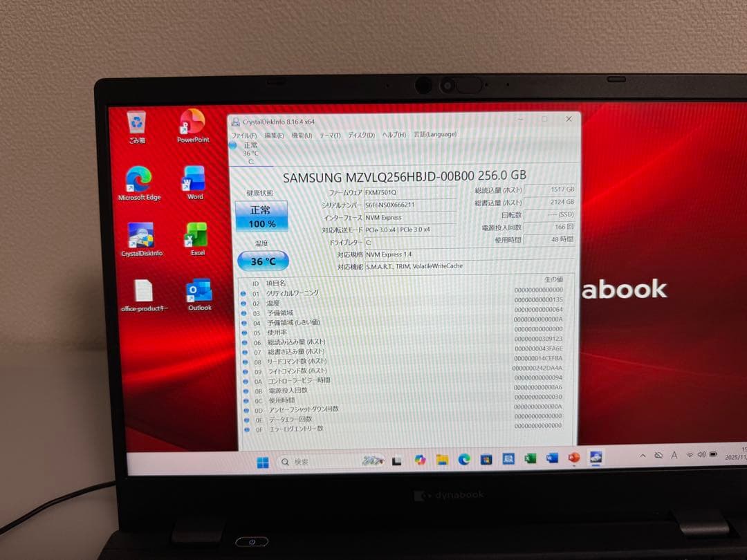Select the office-productキー file icon
The width and height of the screenshot is (747, 560).
[144, 295]
